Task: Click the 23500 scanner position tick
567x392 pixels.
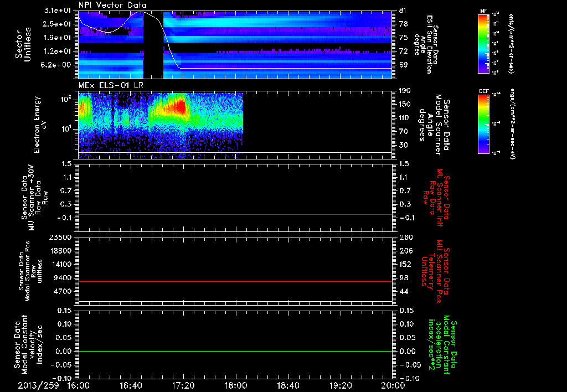Action: tap(61, 237)
